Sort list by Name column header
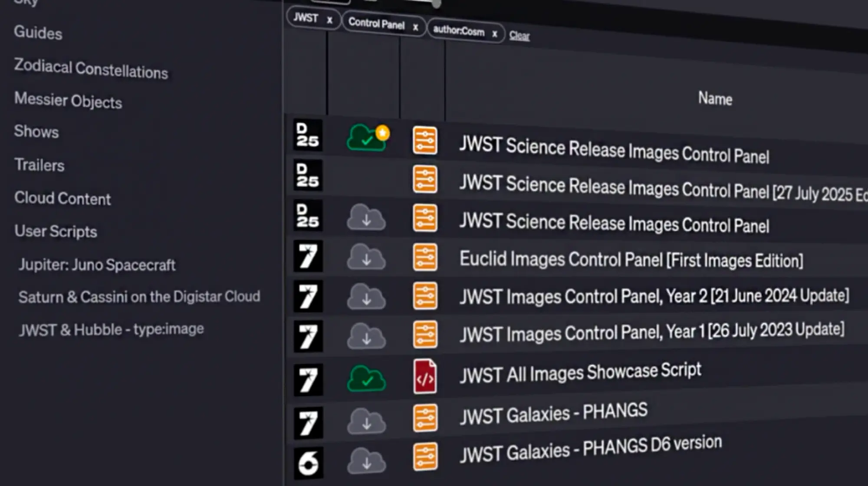This screenshot has width=868, height=486. 715,99
